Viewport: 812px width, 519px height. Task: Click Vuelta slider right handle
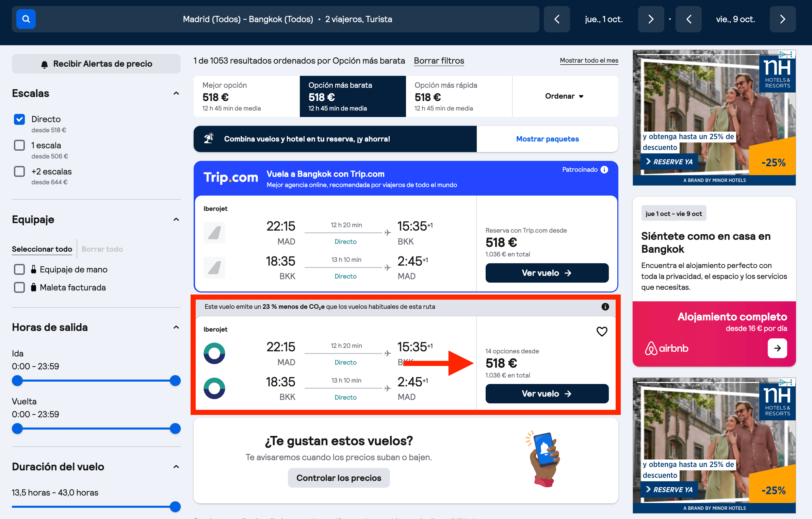pyautogui.click(x=175, y=429)
